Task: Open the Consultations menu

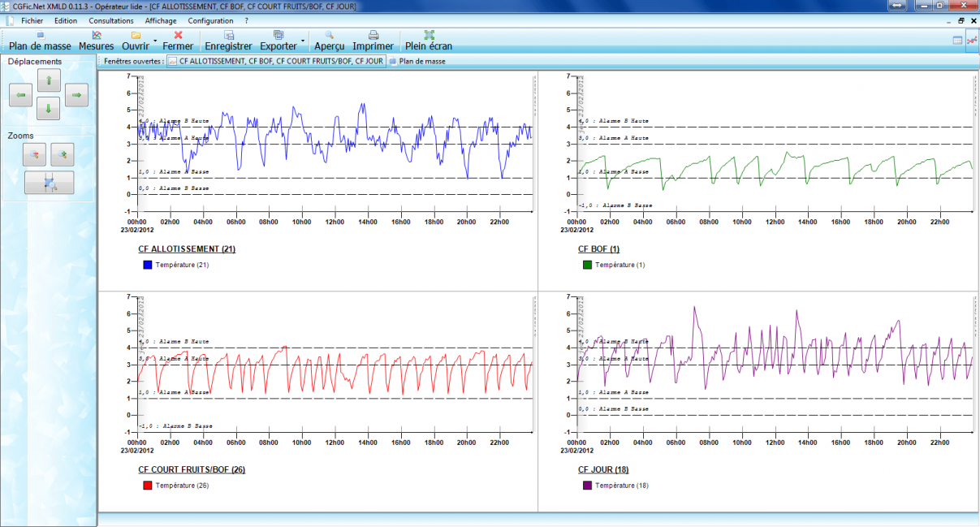Action: 111,20
